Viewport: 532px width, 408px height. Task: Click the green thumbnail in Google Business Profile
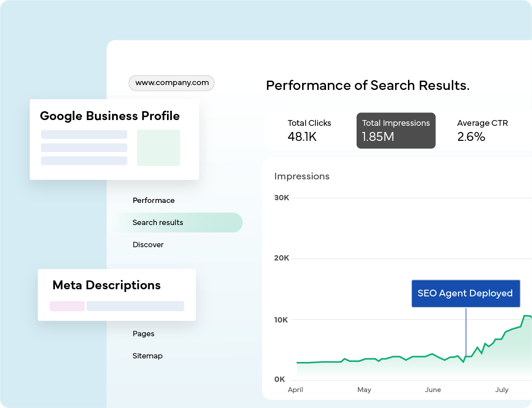(x=158, y=148)
